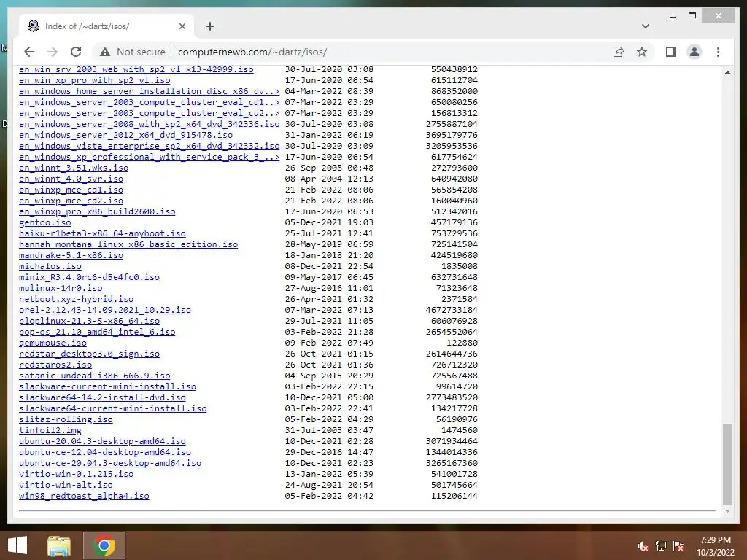The image size is (747, 560).
Task: Download en_windows_server_2008_with_sp2_x64 ISO
Action: [149, 124]
